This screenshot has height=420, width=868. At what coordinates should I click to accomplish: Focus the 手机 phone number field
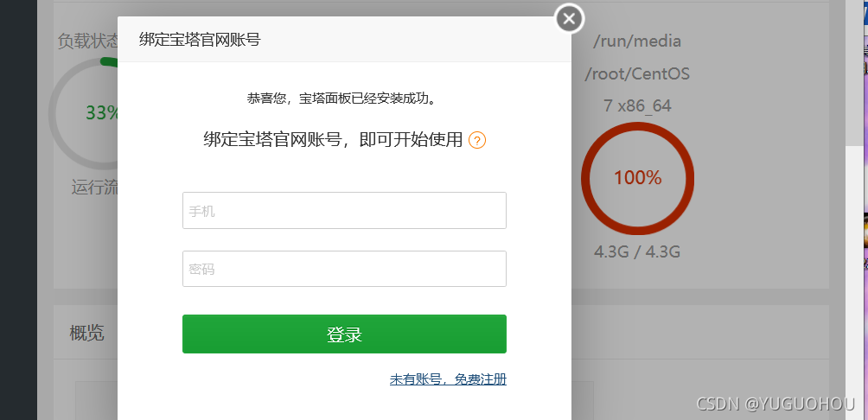pos(344,210)
